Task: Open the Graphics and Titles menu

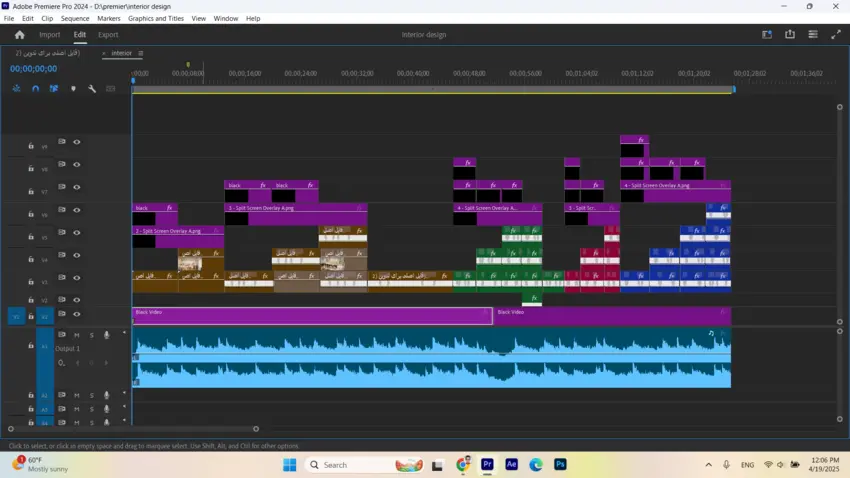Action: 155,18
